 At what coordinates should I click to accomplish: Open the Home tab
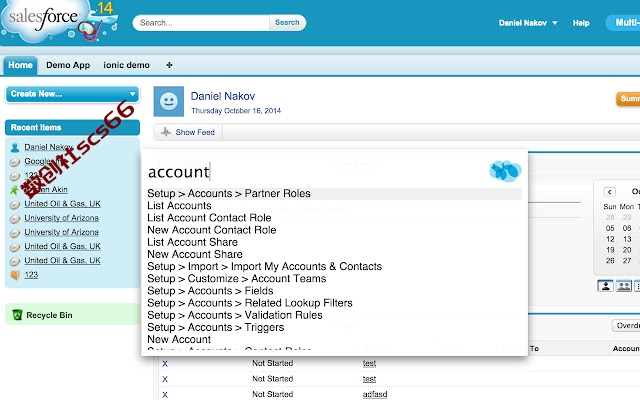tap(20, 65)
